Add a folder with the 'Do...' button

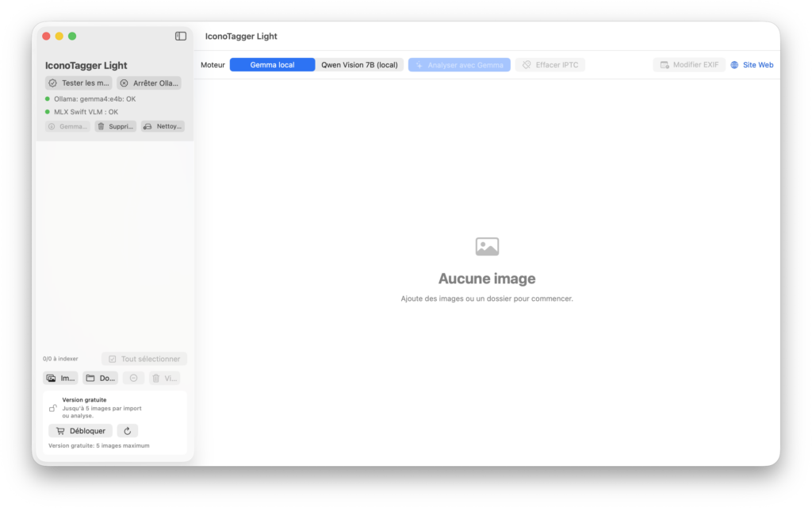pyautogui.click(x=101, y=379)
